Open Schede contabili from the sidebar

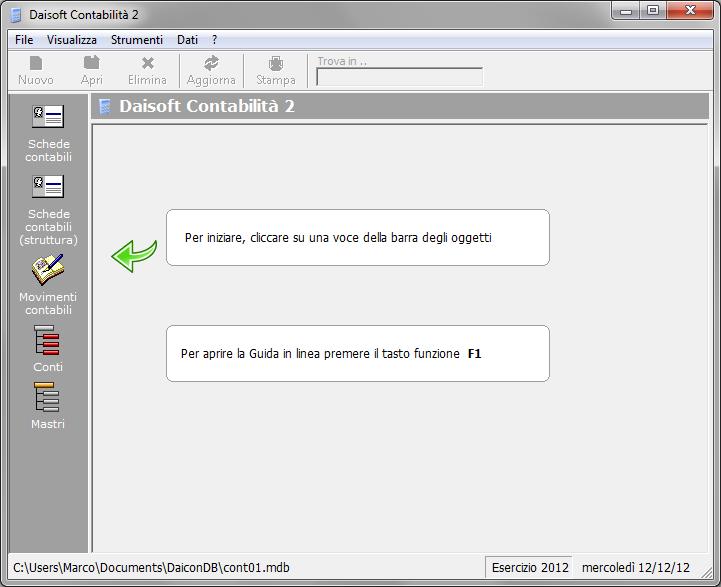pos(48,118)
